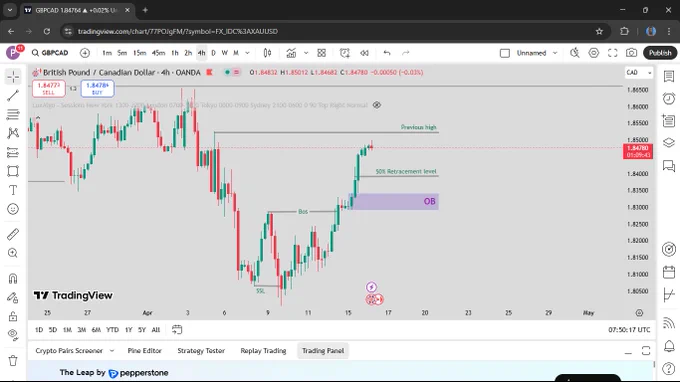Switch to Daily timeframe D
The image size is (680, 382).
coord(213,53)
